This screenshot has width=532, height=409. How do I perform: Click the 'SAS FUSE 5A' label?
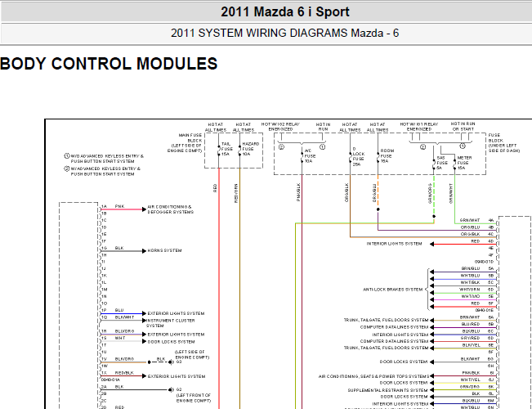pyautogui.click(x=442, y=163)
